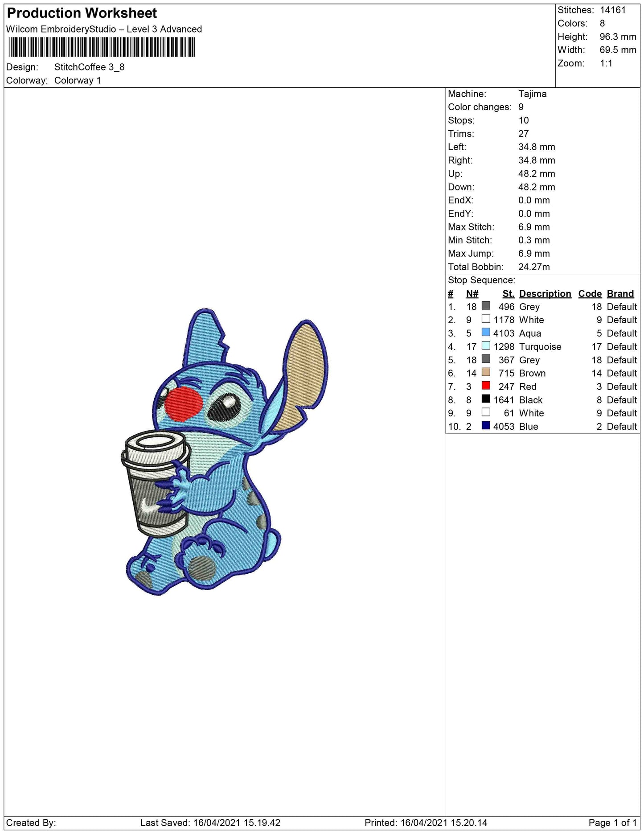Click the "Black" description text
This screenshot has width=644, height=831.
point(531,400)
